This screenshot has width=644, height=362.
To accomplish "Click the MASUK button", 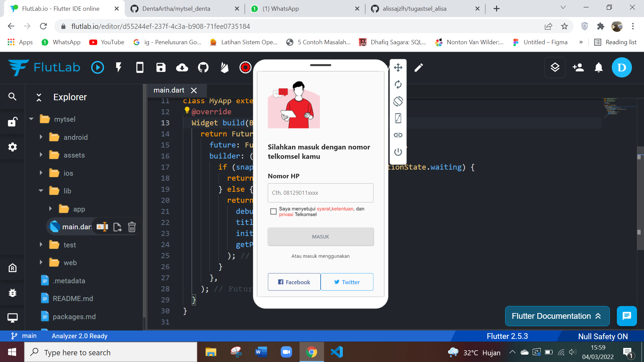I will pos(320,236).
